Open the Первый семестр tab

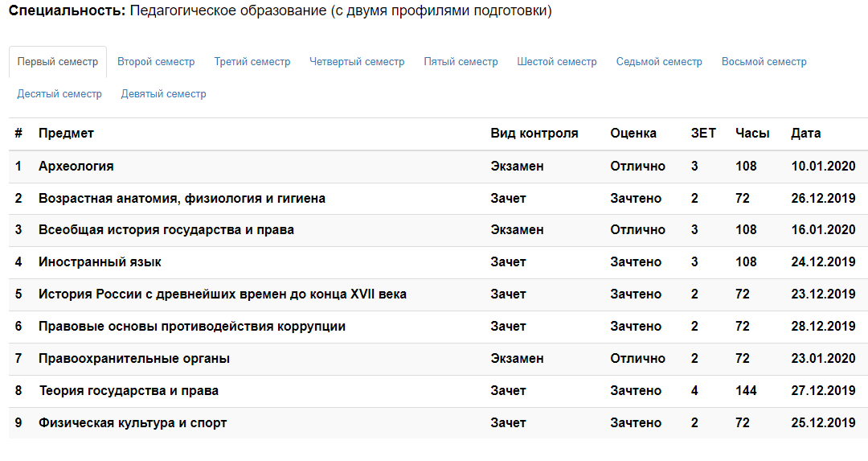58,61
